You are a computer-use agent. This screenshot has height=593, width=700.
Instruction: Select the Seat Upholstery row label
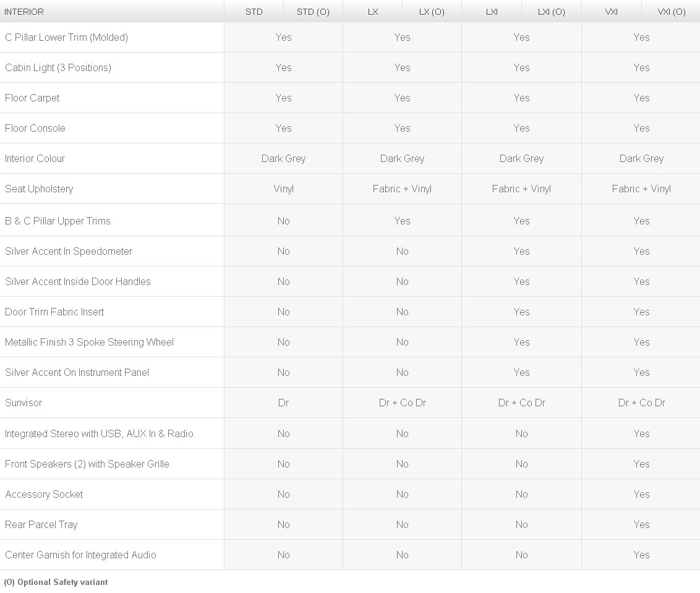pyautogui.click(x=39, y=189)
